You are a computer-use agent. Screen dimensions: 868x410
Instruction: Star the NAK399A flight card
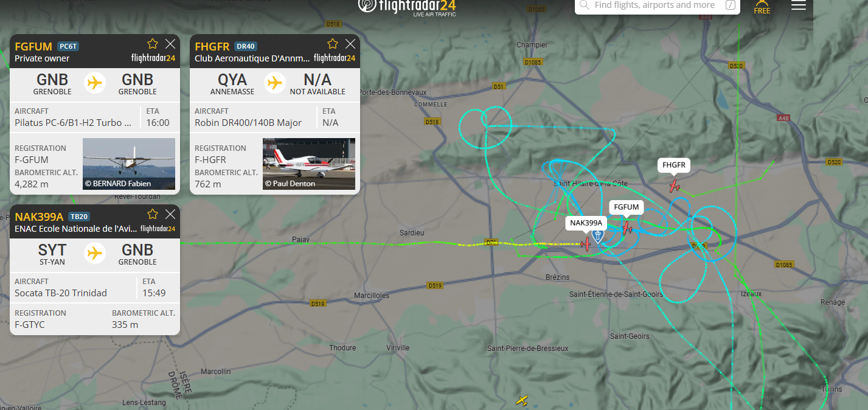153,214
